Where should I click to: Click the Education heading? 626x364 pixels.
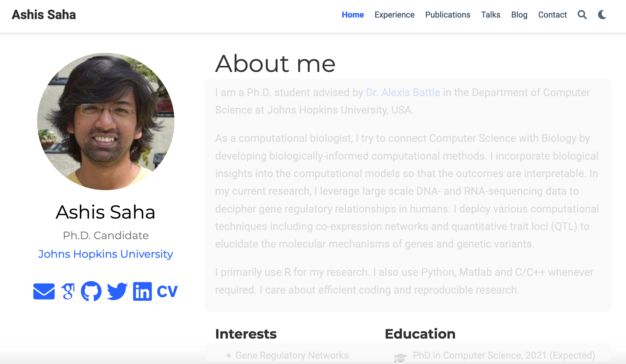[x=420, y=334]
